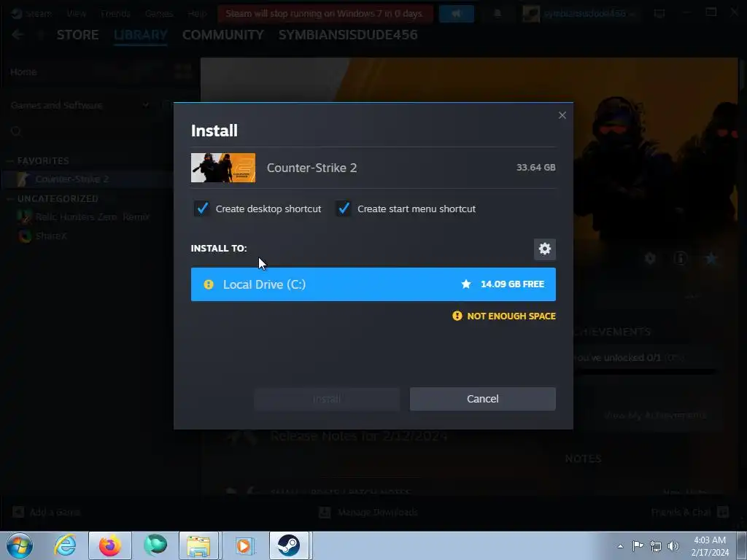747x560 pixels.
Task: Click View My Achievements link
Action: click(655, 415)
